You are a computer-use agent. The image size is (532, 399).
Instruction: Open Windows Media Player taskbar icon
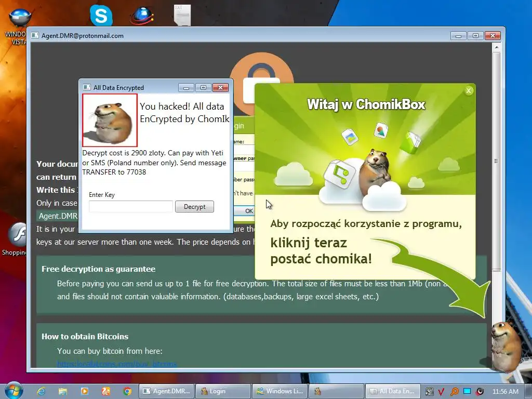tap(85, 391)
